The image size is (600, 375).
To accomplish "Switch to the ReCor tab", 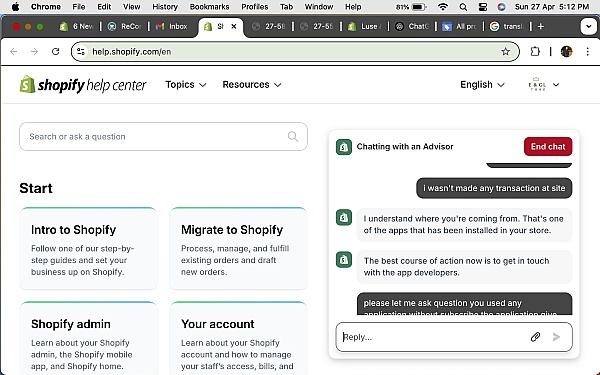I will point(125,26).
